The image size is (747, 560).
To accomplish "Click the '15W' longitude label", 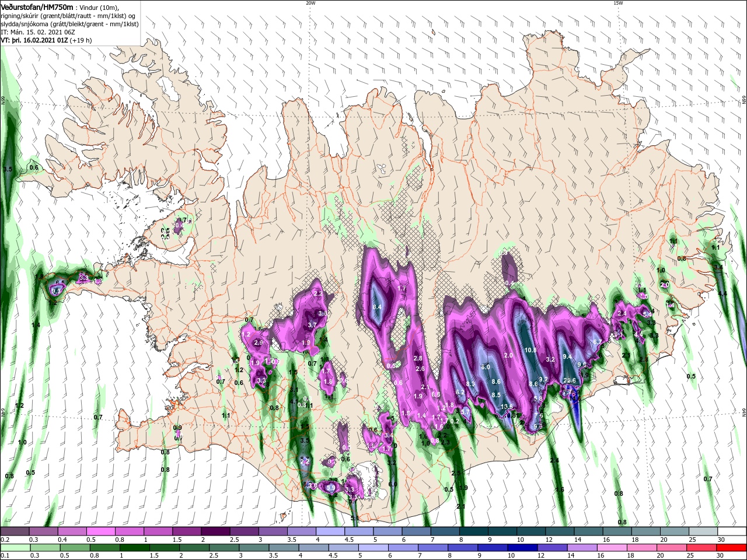I will (618, 3).
